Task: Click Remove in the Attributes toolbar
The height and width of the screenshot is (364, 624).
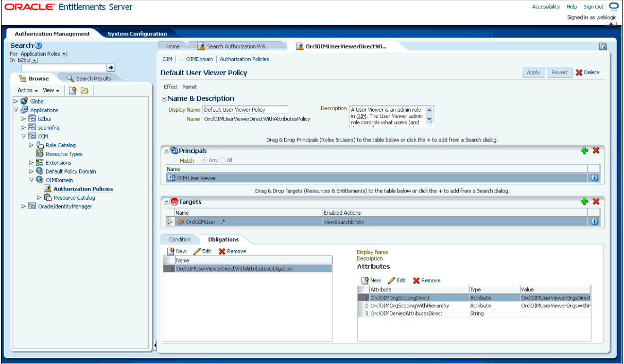Action: coord(427,280)
